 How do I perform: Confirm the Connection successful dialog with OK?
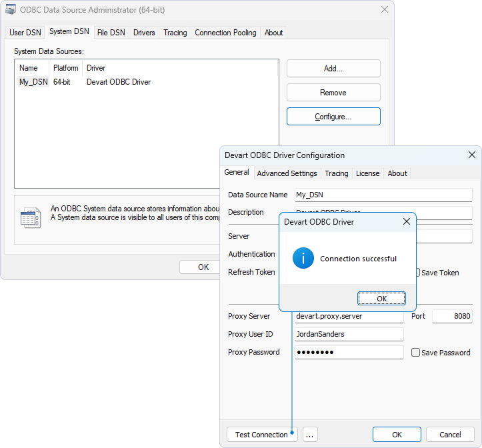pos(381,298)
